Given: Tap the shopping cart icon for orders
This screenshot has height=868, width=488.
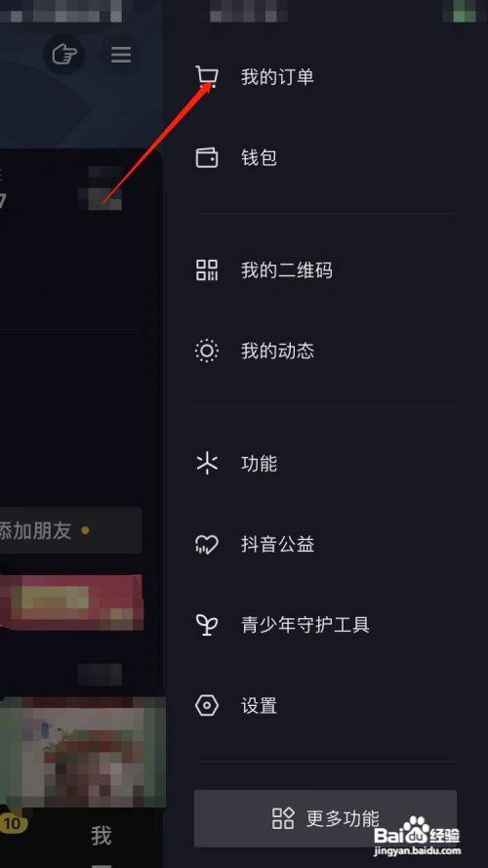Looking at the screenshot, I should point(207,77).
